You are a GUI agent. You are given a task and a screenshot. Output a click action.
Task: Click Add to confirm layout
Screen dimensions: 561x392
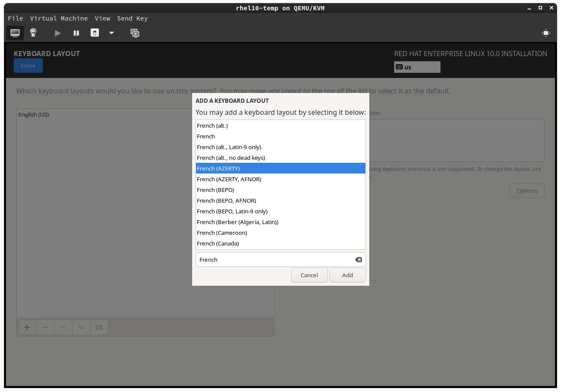click(x=347, y=275)
